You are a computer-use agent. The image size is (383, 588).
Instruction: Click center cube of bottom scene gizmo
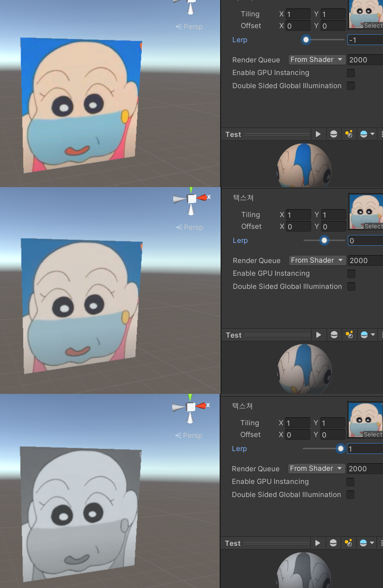tap(191, 407)
